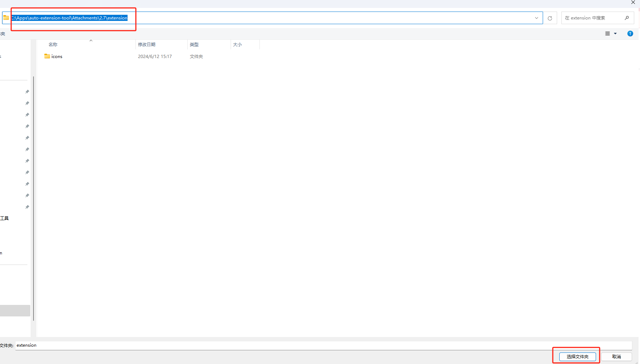Image resolution: width=640 pixels, height=364 pixels.
Task: Sort by the 名称 column header
Action: coord(53,45)
